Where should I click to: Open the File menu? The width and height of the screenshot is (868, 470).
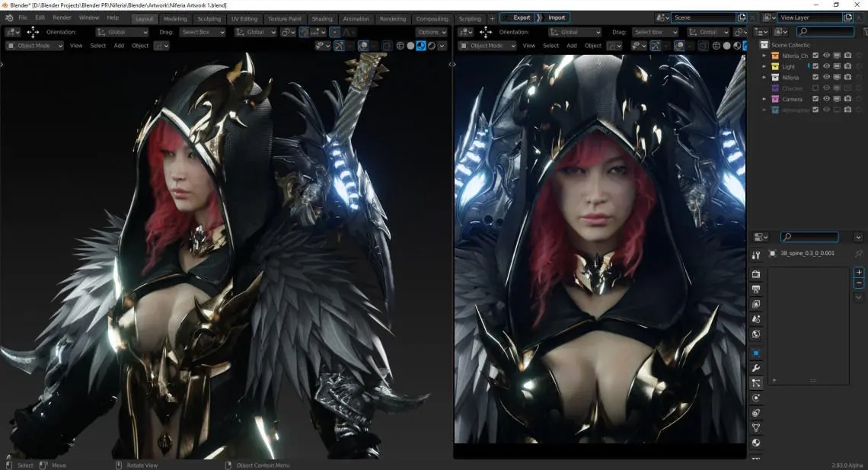point(23,18)
